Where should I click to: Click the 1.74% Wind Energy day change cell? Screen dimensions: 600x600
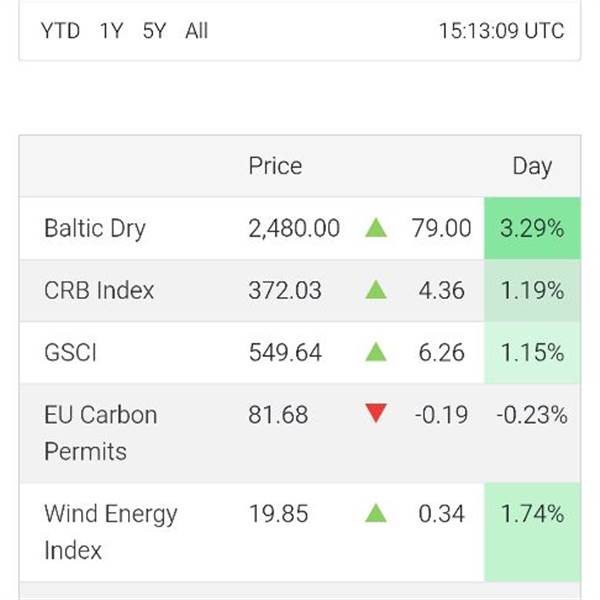pyautogui.click(x=531, y=515)
